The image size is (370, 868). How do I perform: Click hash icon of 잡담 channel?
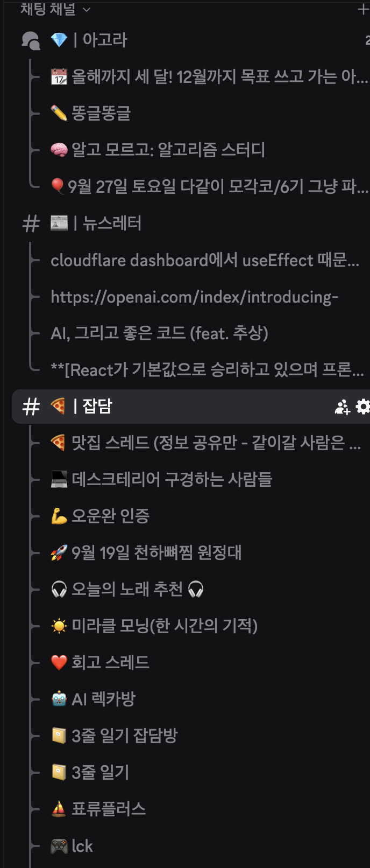[31, 407]
